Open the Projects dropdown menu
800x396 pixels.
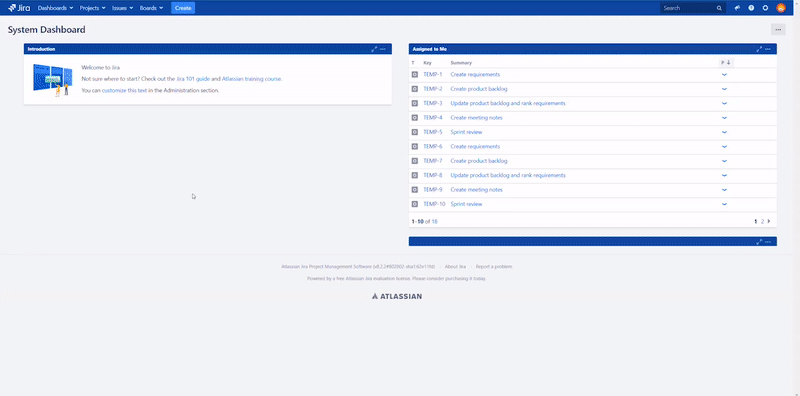[x=92, y=8]
